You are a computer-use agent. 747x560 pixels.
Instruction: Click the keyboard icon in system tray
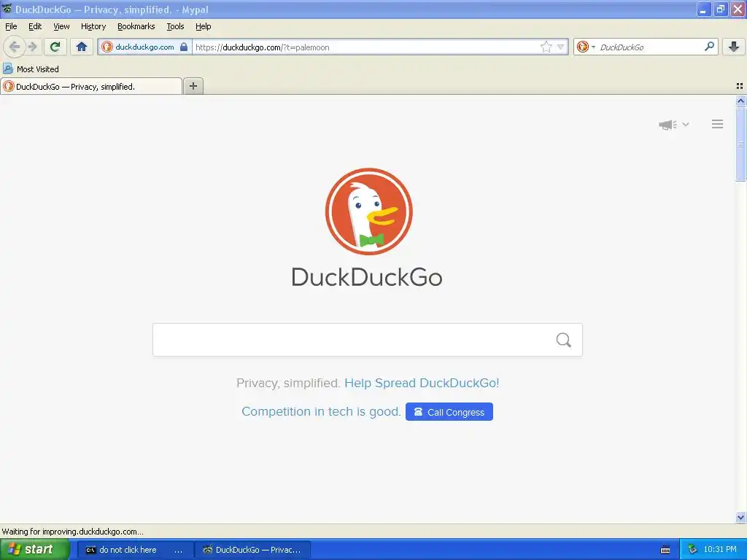pos(665,550)
